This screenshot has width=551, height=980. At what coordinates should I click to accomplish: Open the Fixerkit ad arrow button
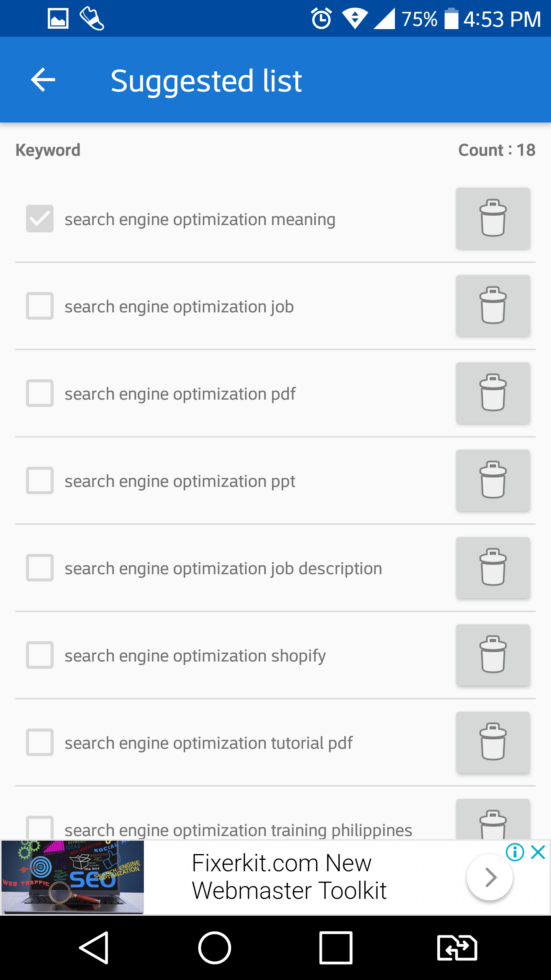click(489, 877)
